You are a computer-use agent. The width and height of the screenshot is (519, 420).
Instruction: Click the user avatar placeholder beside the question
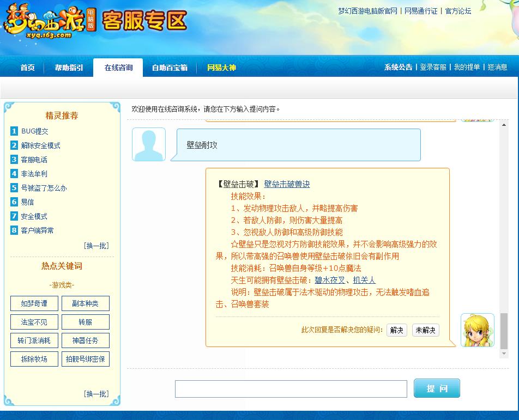(x=148, y=144)
